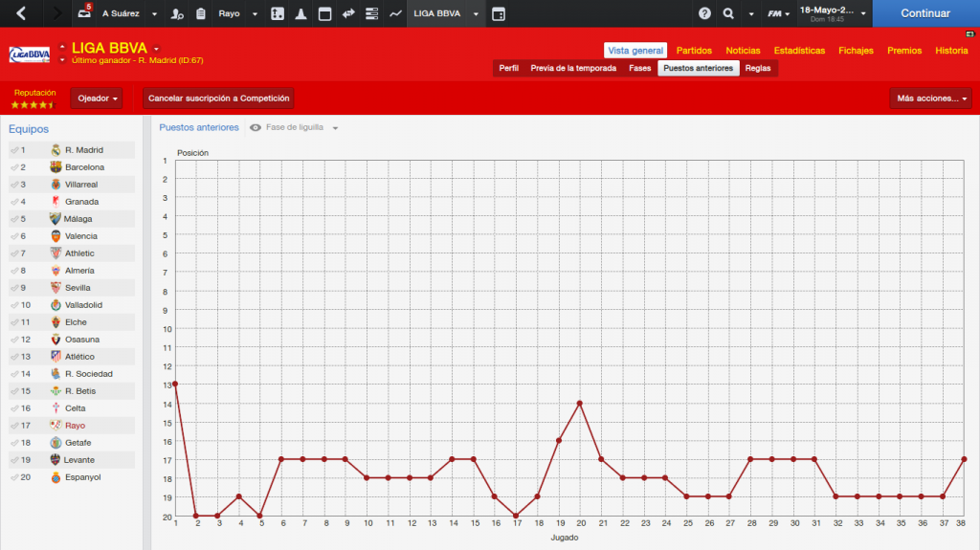Viewport: 980px width, 550px height.
Task: Open the Reglas sub-tab
Action: [758, 68]
